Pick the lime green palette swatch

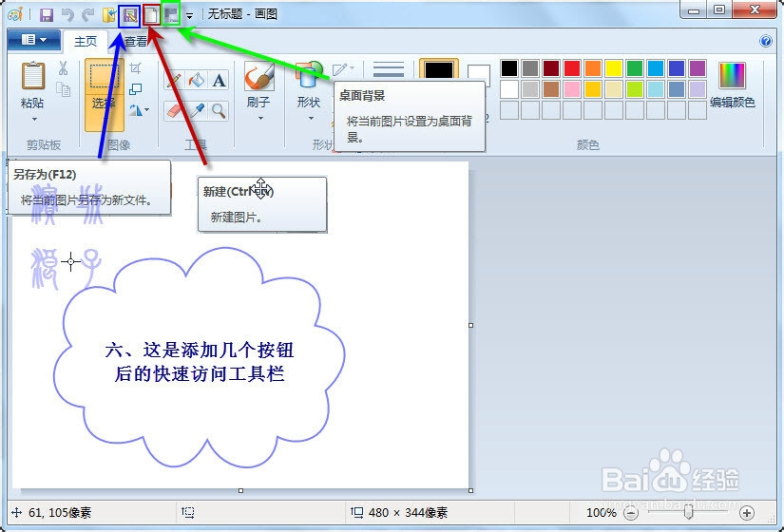point(635,89)
